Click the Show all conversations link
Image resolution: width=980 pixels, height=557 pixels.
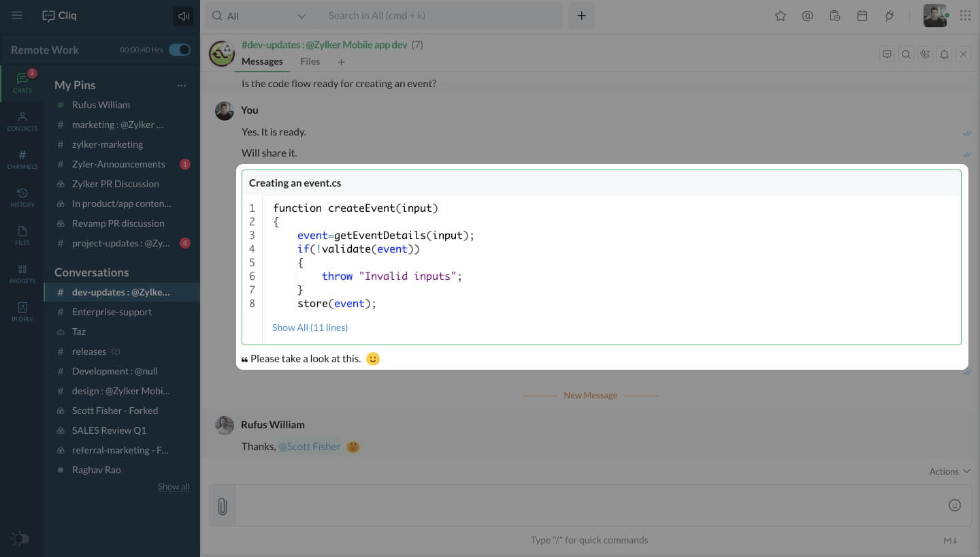pos(174,486)
